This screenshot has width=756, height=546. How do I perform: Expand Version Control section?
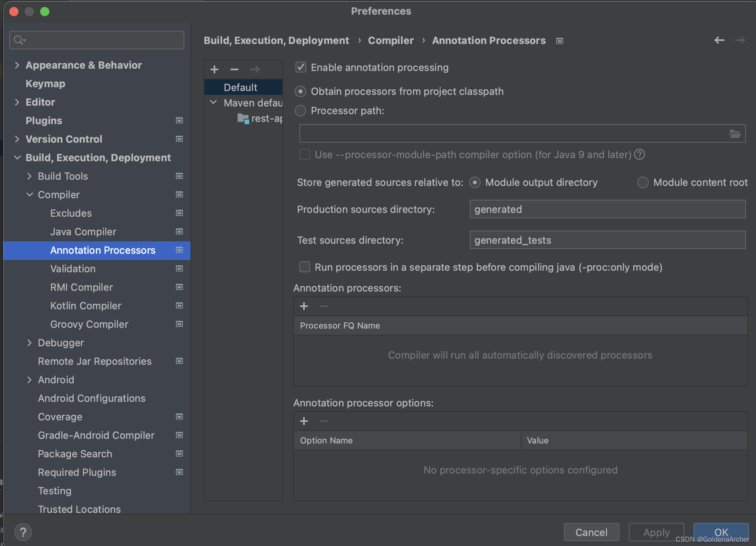[17, 139]
